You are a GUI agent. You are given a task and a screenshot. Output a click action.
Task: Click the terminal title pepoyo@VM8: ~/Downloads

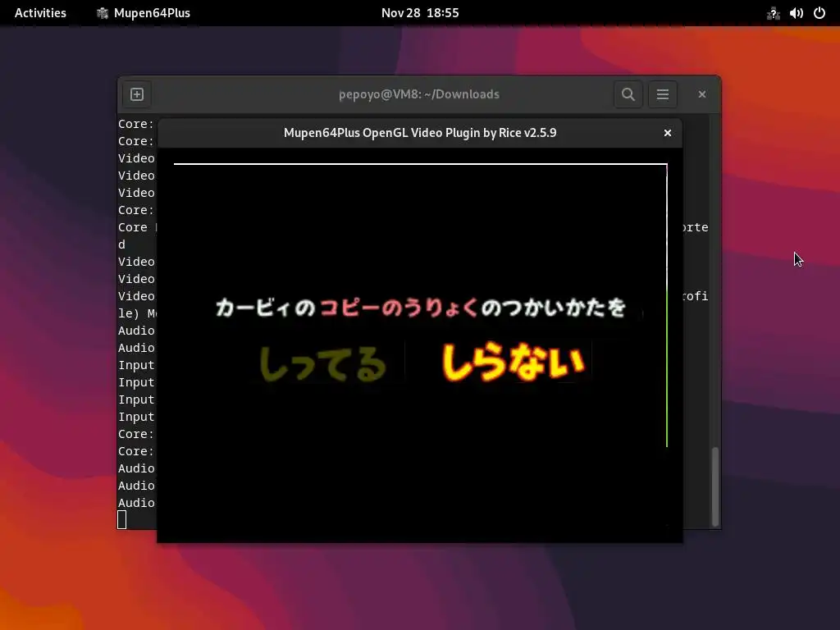(419, 94)
